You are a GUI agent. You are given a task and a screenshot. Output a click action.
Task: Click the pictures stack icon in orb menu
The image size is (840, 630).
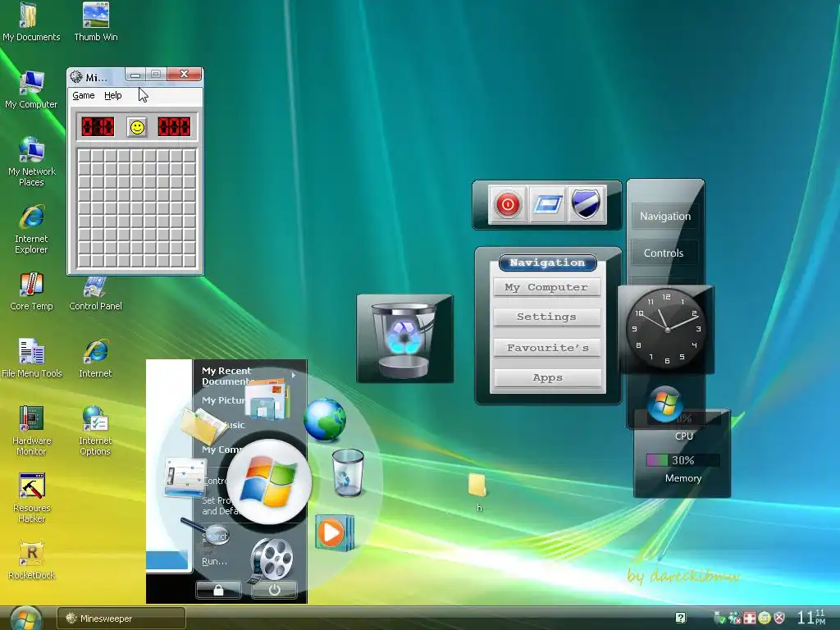click(x=267, y=400)
